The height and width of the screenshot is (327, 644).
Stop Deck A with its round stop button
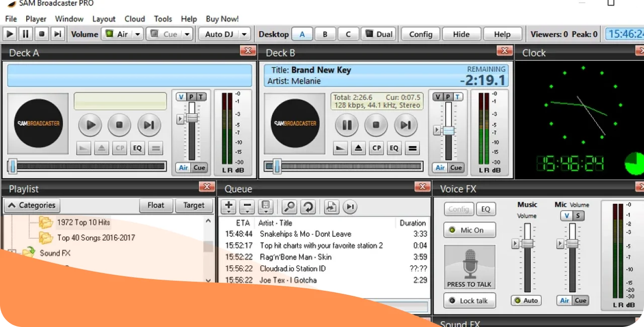119,125
